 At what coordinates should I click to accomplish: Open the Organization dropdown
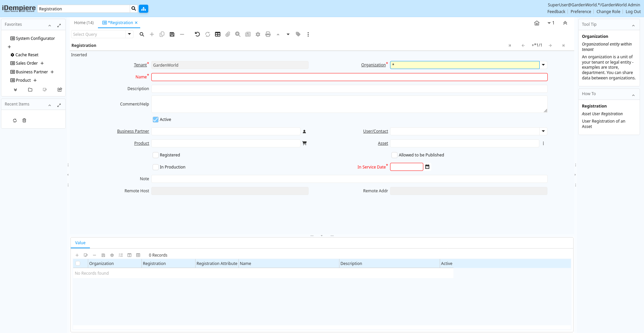543,65
